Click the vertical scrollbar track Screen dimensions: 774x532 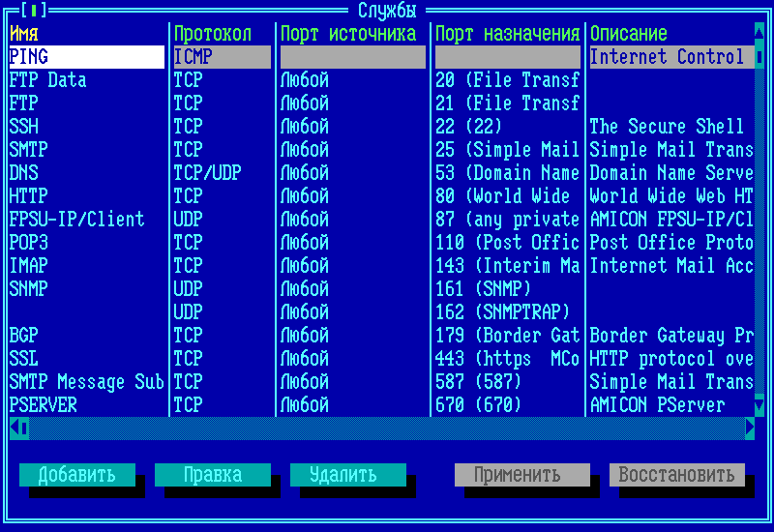759,242
